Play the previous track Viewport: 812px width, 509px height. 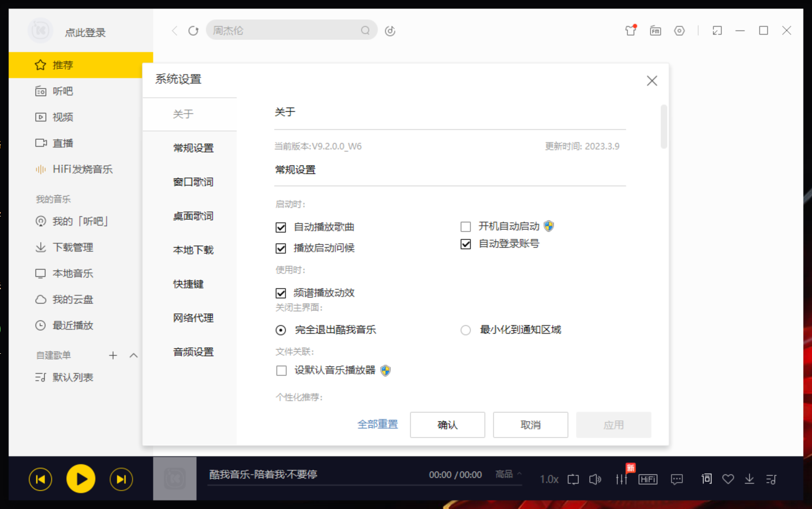[x=40, y=479]
